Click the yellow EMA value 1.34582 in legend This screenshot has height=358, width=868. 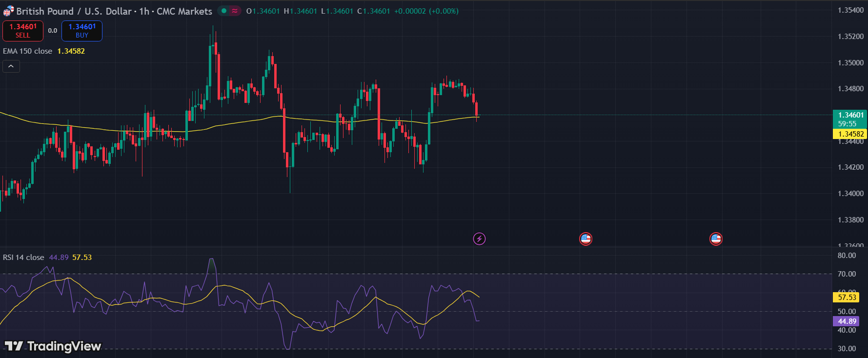point(71,51)
